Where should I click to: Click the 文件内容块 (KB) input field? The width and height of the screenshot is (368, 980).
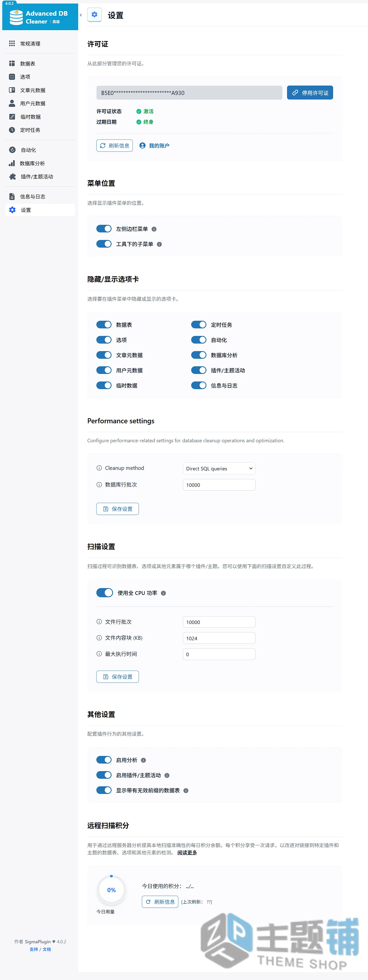click(219, 638)
